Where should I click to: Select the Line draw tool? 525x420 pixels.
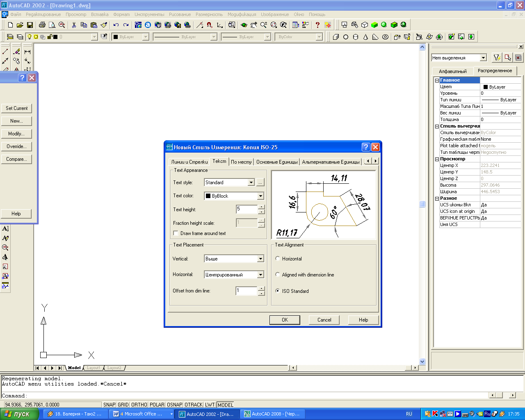pyautogui.click(x=5, y=52)
